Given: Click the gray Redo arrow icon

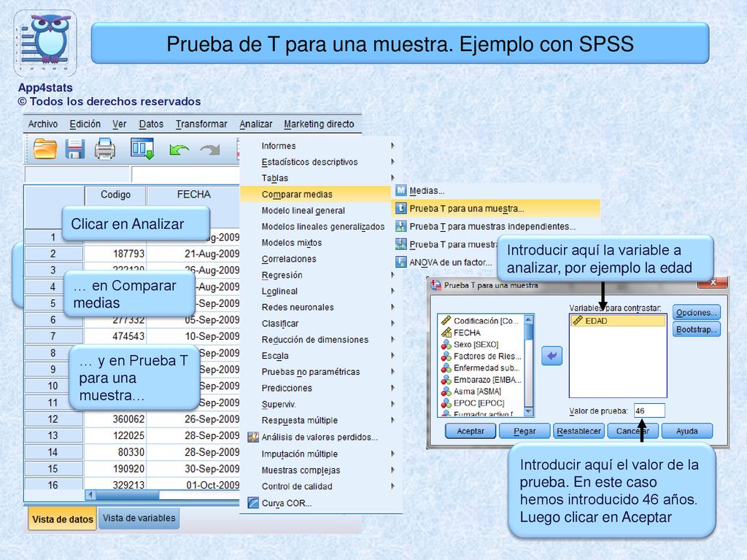Looking at the screenshot, I should [210, 150].
